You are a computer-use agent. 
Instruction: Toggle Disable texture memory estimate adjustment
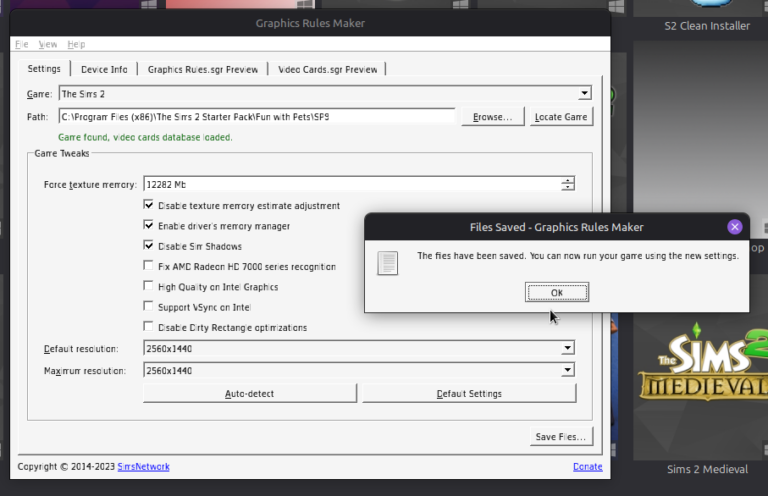pyautogui.click(x=148, y=205)
